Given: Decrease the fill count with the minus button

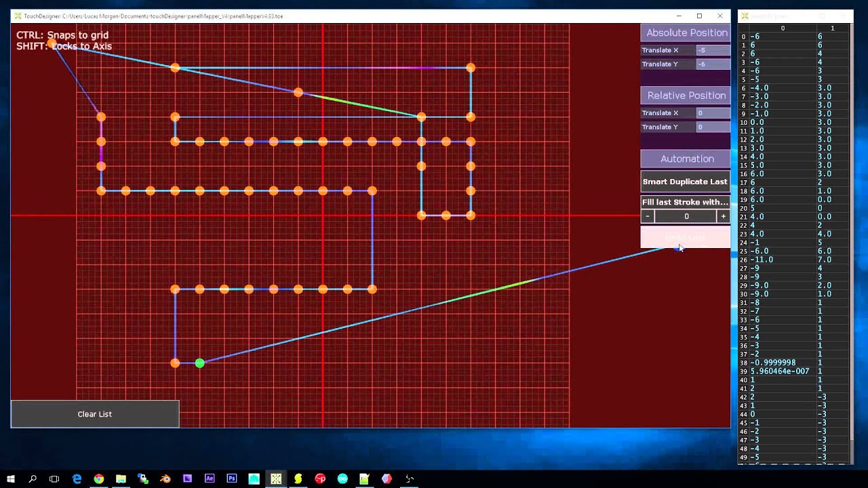Looking at the screenshot, I should (648, 216).
